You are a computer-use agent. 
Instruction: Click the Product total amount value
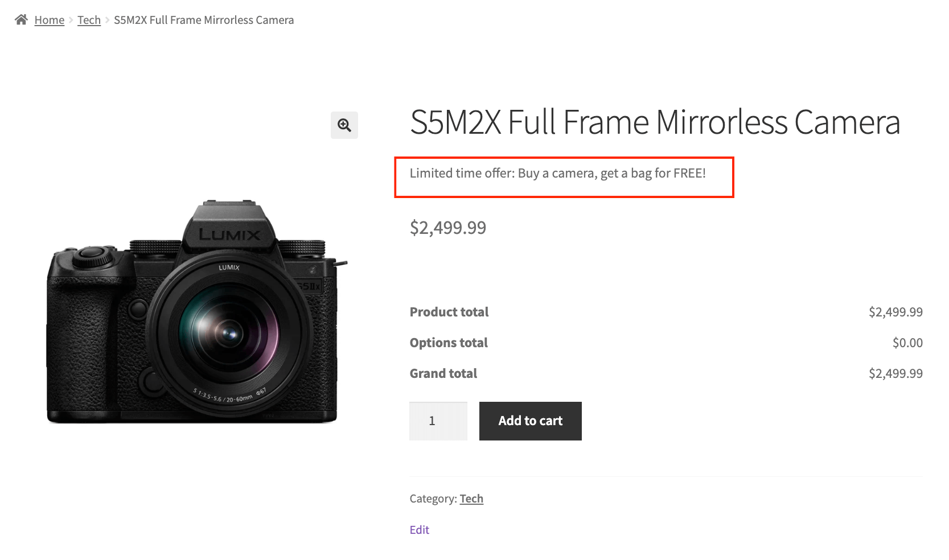click(895, 312)
